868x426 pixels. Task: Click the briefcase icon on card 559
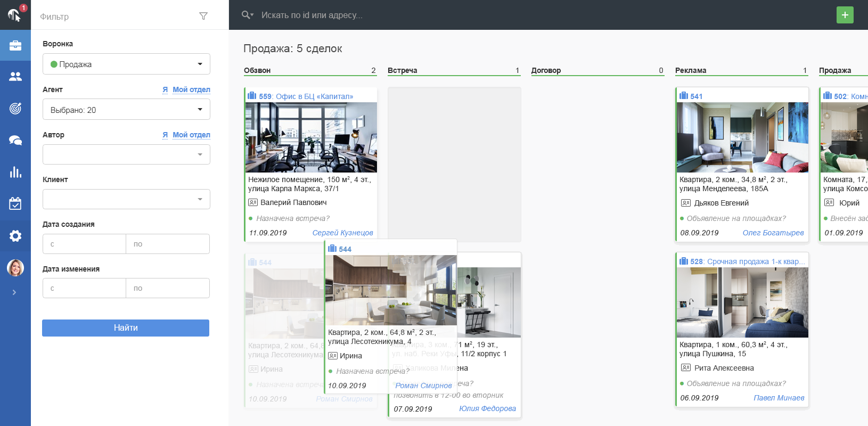[252, 96]
